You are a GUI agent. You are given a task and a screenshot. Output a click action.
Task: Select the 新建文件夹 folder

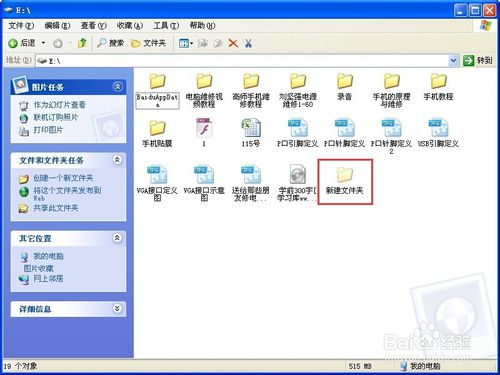(345, 180)
